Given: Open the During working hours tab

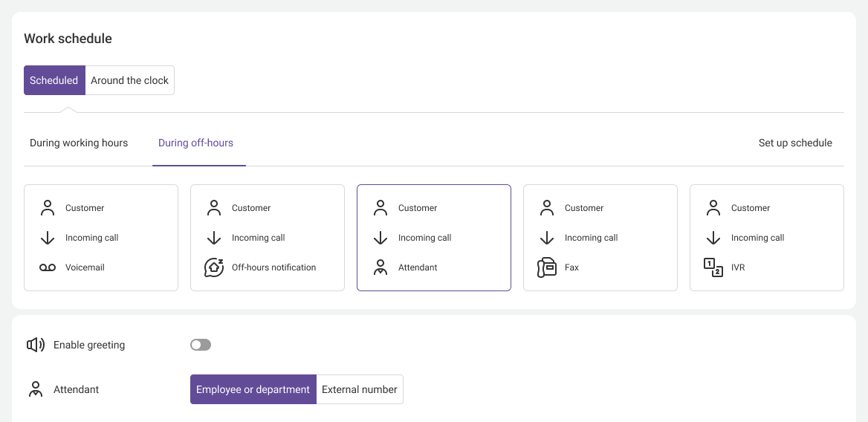Looking at the screenshot, I should 79,143.
